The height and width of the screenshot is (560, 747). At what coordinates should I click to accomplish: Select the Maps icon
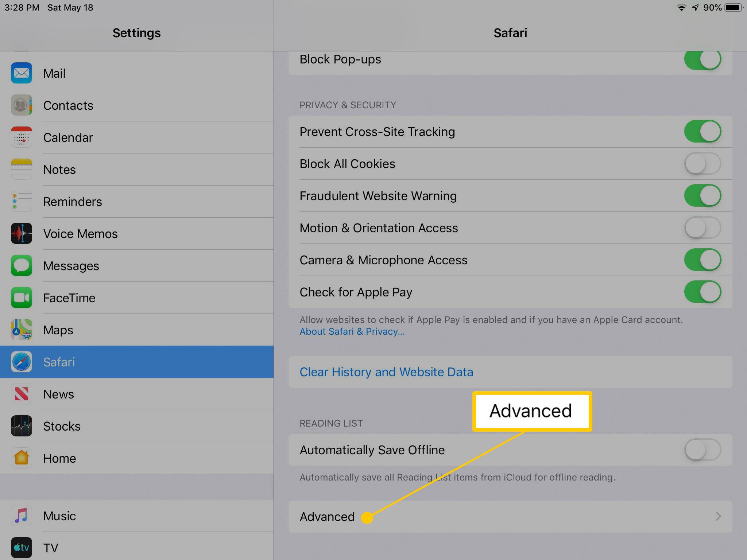22,330
